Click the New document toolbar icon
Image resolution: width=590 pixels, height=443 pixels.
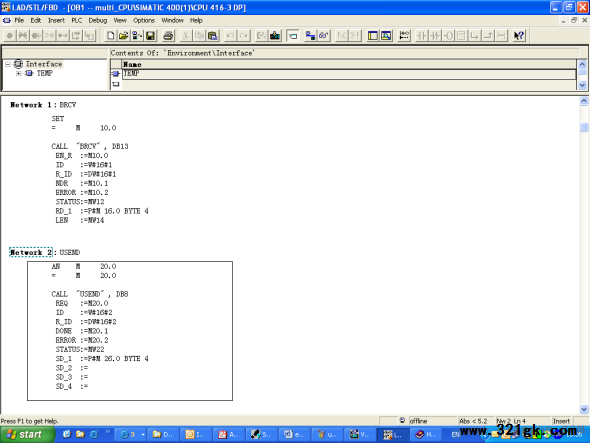click(x=110, y=36)
